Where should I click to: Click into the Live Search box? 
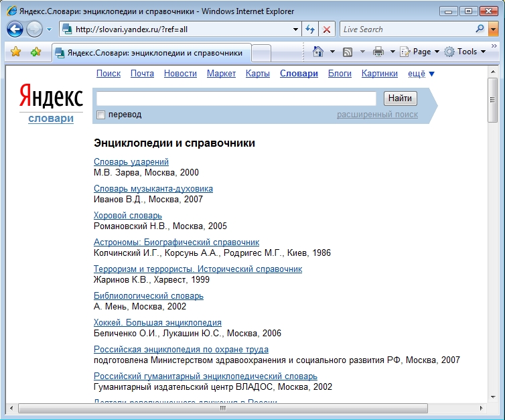click(407, 29)
